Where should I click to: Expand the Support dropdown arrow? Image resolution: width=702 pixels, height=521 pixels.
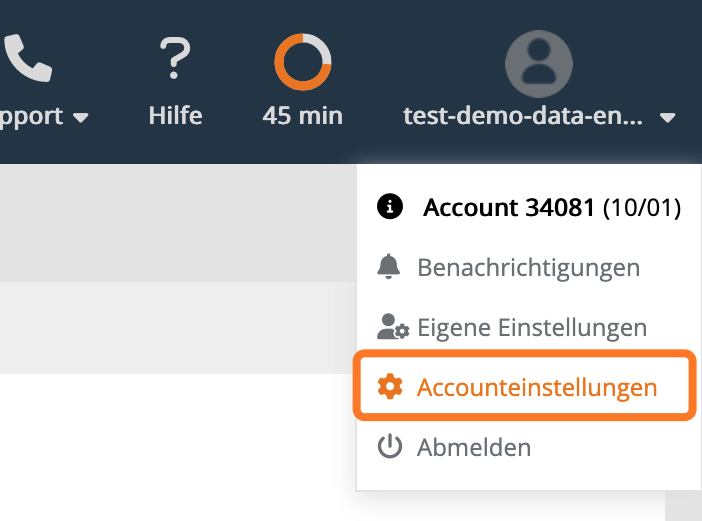coord(81,118)
